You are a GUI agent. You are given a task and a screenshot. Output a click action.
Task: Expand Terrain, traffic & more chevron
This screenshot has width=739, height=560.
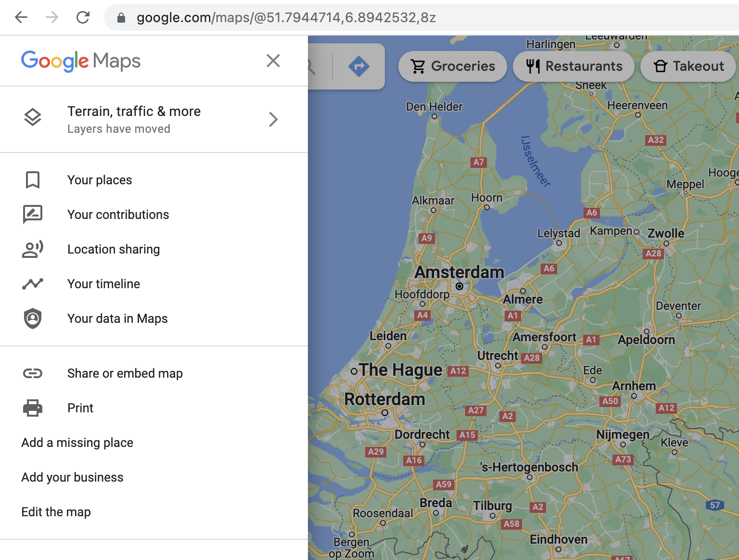pos(273,119)
